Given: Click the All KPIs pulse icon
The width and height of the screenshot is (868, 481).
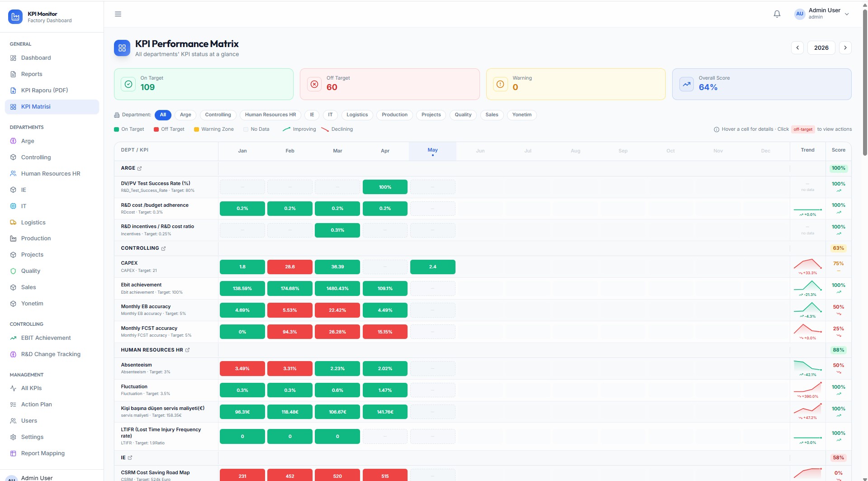Looking at the screenshot, I should 13,388.
